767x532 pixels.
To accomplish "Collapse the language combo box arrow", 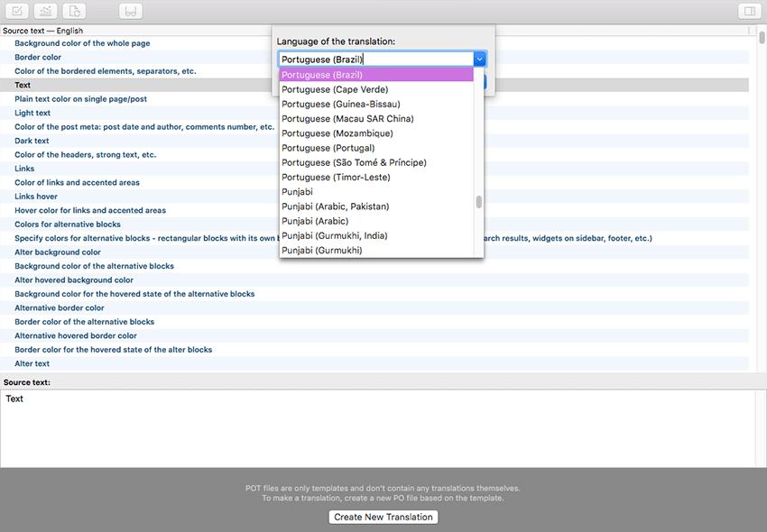I will pyautogui.click(x=480, y=60).
